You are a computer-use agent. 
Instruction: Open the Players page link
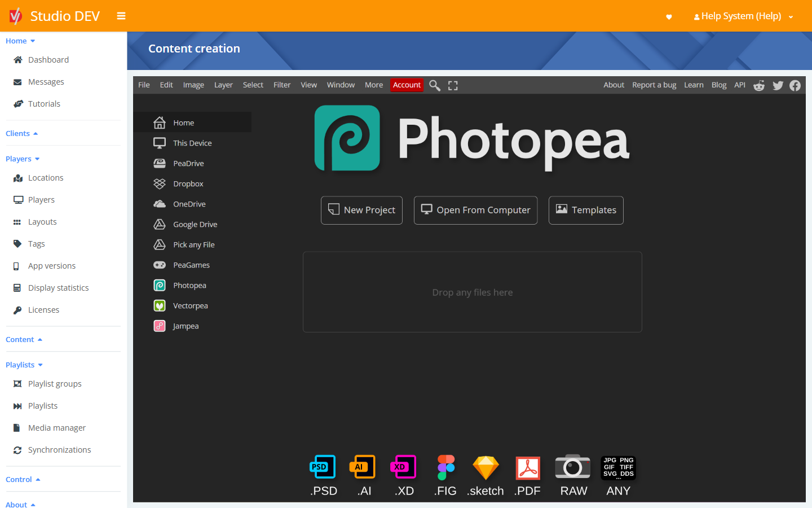(41, 200)
